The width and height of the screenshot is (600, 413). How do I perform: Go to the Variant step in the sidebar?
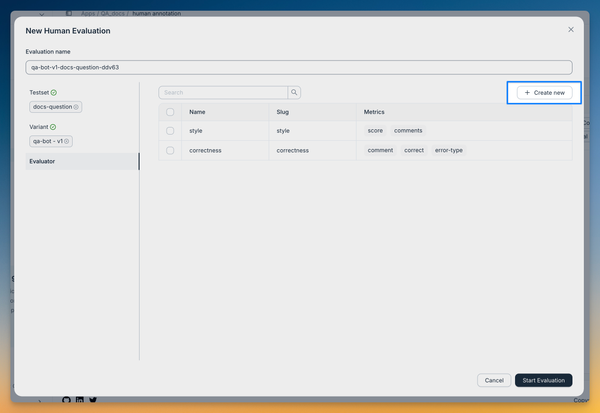(x=38, y=127)
